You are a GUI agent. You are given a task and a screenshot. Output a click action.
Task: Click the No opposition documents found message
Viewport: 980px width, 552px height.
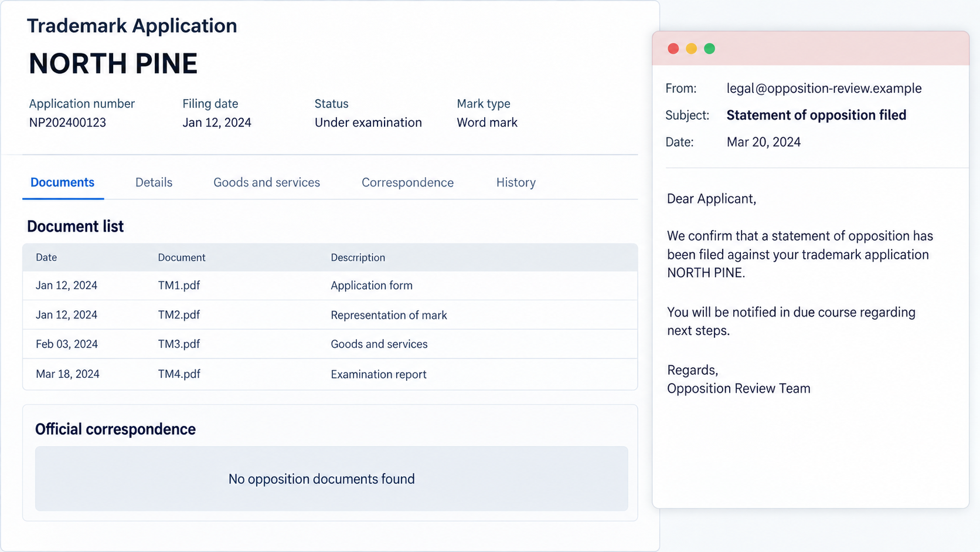(321, 479)
